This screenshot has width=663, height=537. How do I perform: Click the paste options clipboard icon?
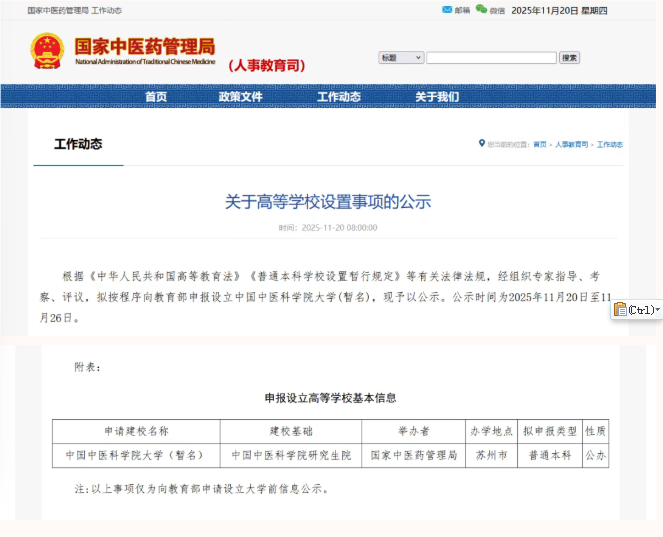coord(620,310)
